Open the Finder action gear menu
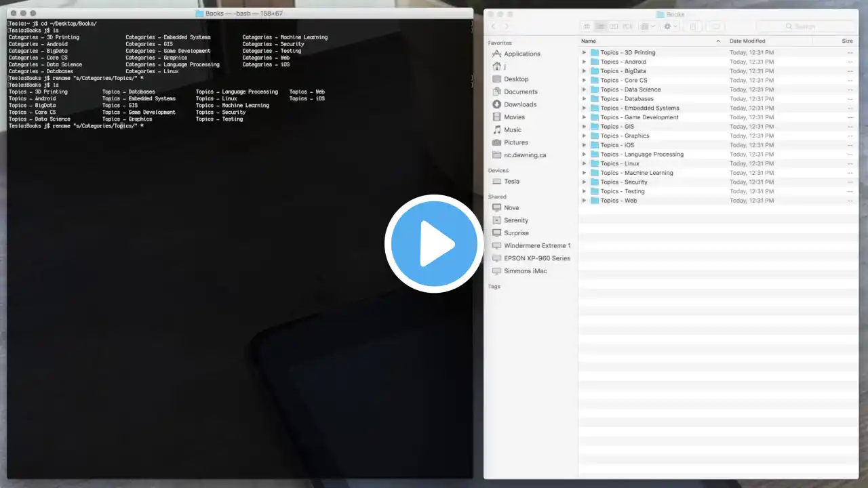 click(x=671, y=26)
